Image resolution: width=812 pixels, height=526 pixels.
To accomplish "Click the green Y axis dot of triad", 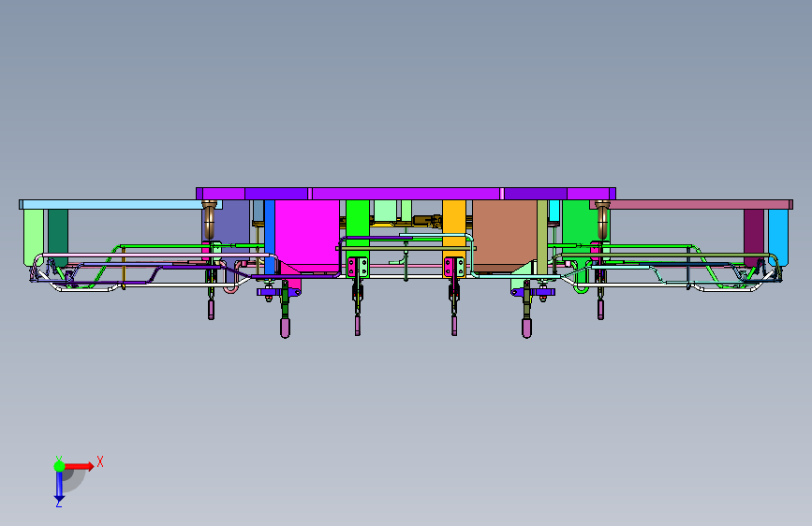I will tap(59, 466).
